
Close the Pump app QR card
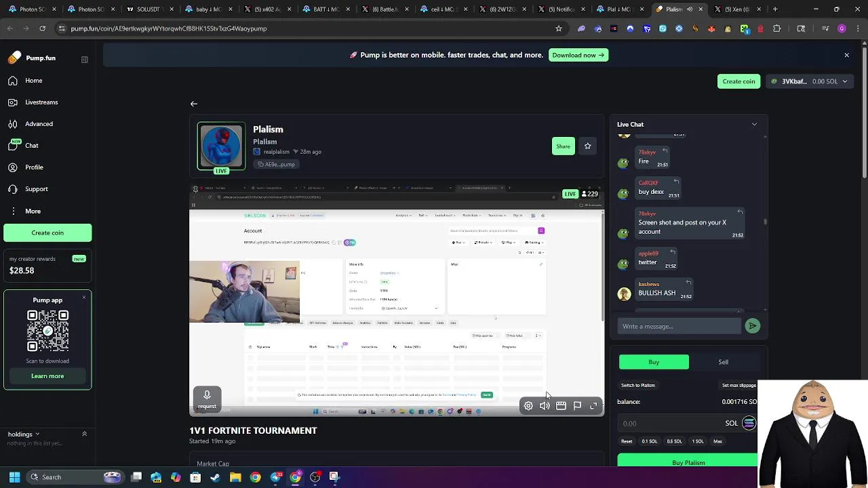tap(84, 297)
